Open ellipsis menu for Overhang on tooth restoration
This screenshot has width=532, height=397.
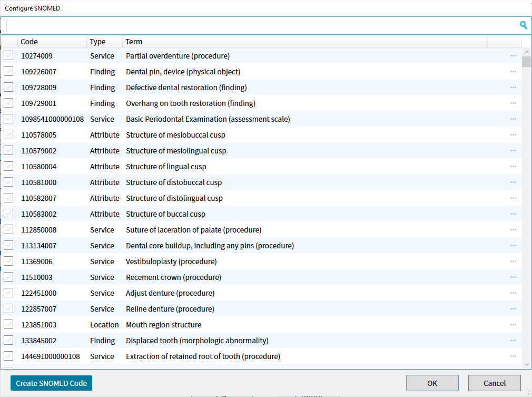tap(513, 103)
